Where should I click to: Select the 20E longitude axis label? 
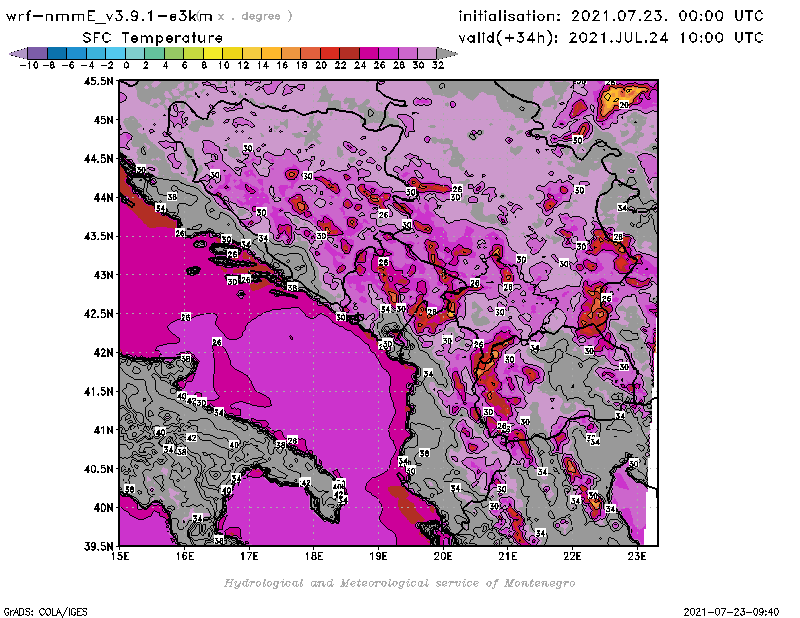[443, 556]
